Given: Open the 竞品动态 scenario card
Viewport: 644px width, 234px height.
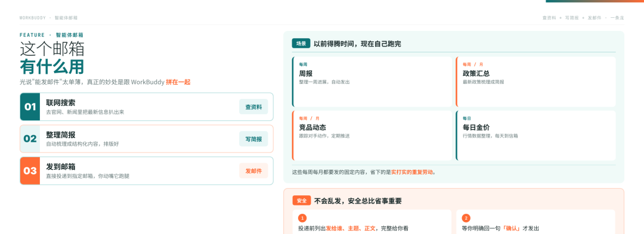Looking at the screenshot, I should point(371,135).
